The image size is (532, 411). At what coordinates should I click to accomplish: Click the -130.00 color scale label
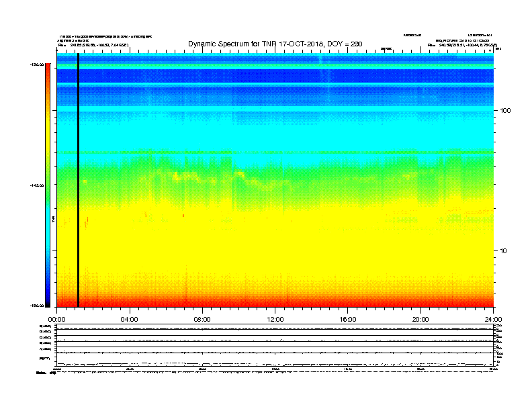pyautogui.click(x=37, y=64)
